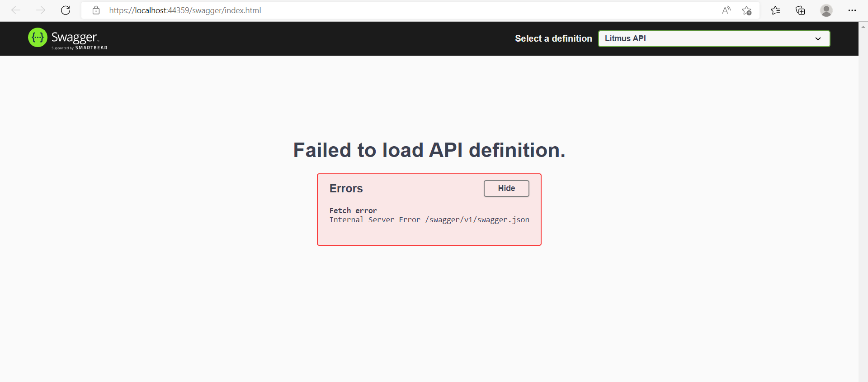Click the Read aloud icon in address bar
Image resolution: width=868 pixels, height=382 pixels.
[x=726, y=10]
